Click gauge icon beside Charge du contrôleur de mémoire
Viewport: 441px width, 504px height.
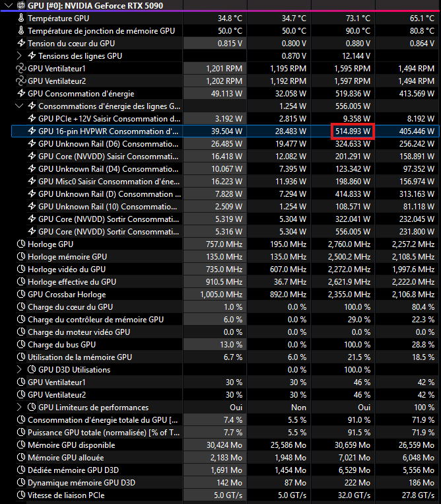(21, 320)
